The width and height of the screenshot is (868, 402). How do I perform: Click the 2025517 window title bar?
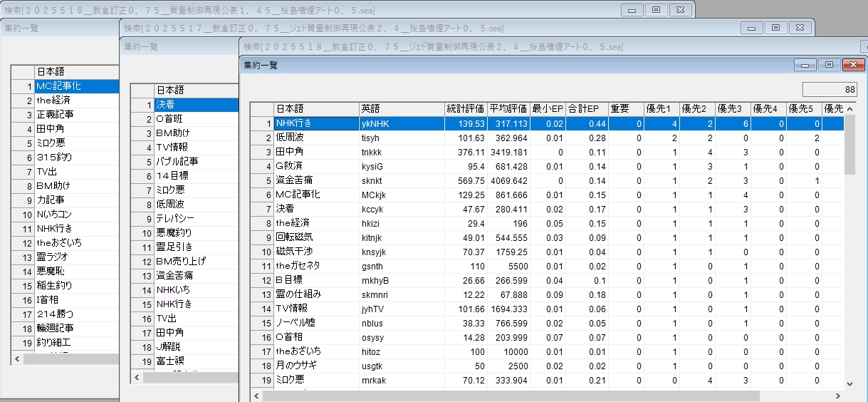[427, 28]
